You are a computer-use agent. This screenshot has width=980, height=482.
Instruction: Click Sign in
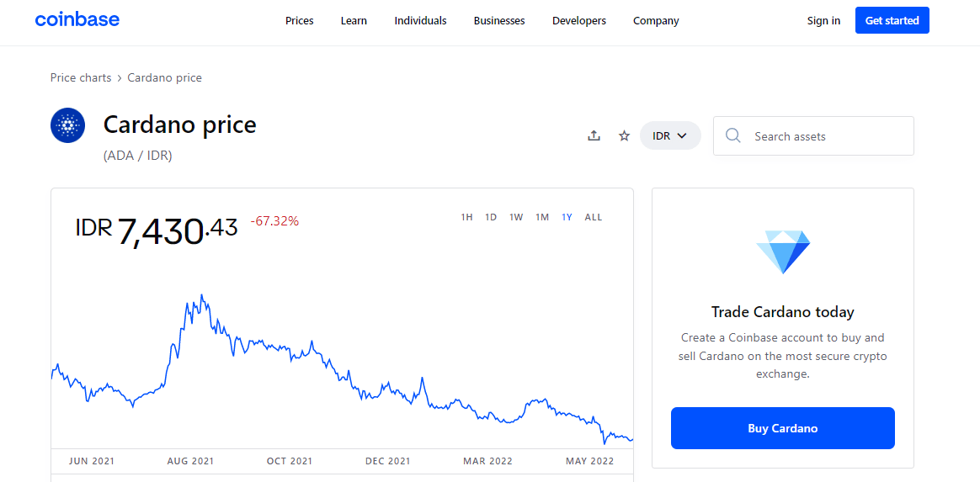[x=823, y=20]
